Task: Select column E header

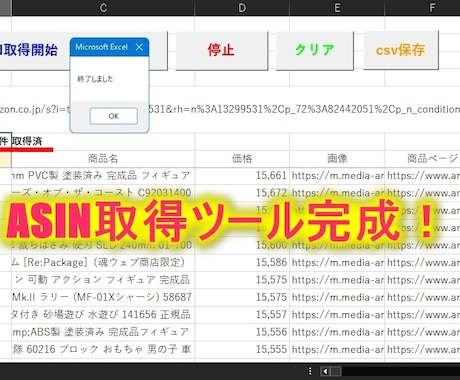Action: tap(337, 8)
